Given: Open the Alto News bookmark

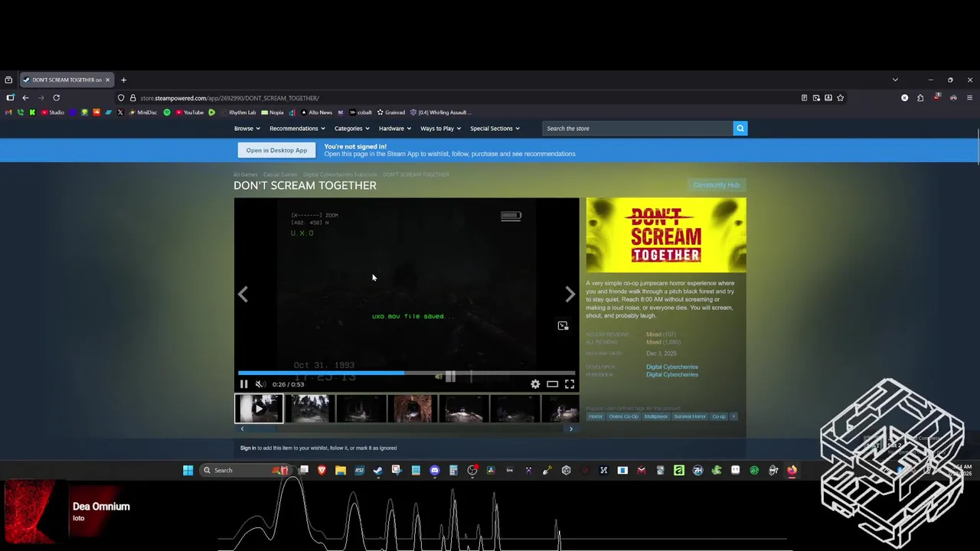Looking at the screenshot, I should tap(316, 112).
